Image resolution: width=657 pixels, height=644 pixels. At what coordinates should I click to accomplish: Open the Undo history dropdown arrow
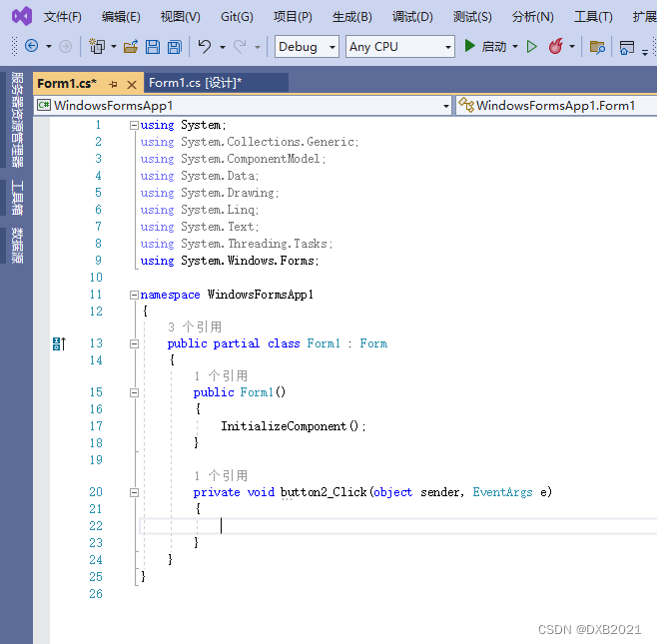tap(223, 47)
